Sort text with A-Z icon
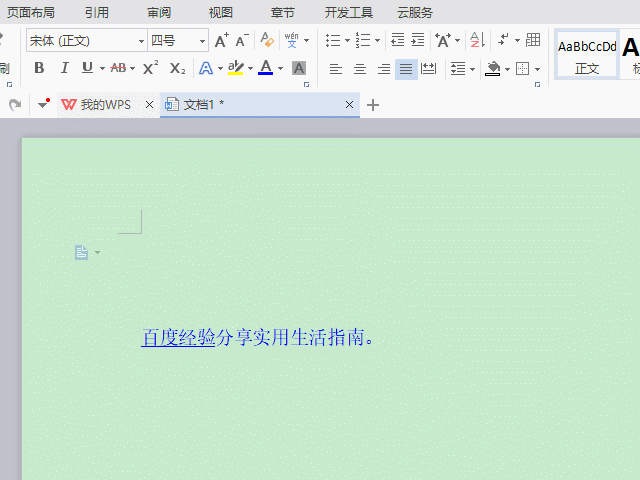The width and height of the screenshot is (640, 480). (477, 40)
